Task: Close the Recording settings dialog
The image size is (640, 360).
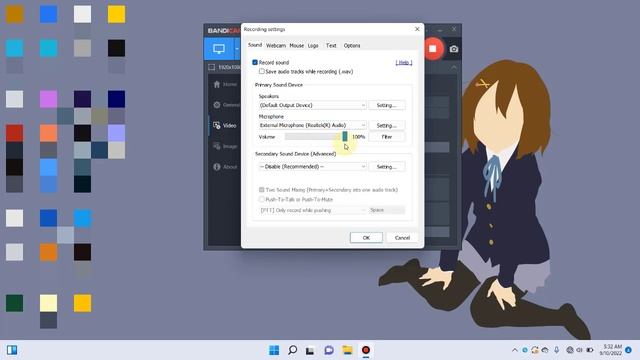Action: [417, 29]
